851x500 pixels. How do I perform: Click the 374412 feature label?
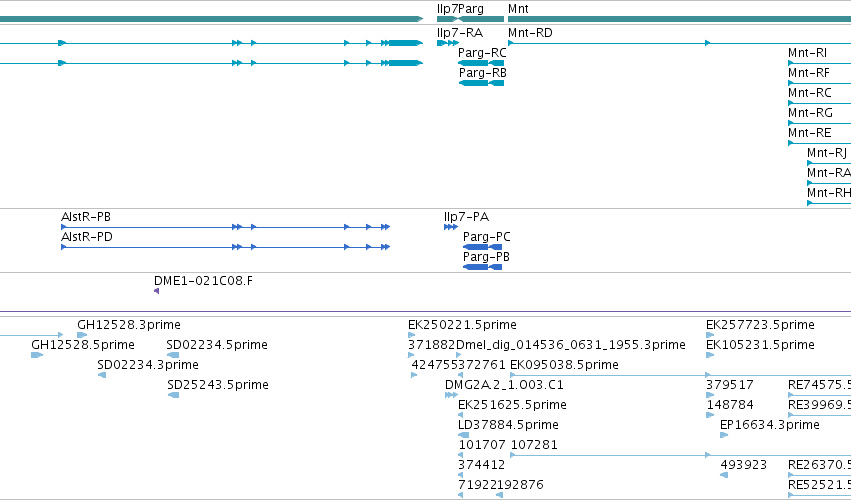click(x=481, y=465)
